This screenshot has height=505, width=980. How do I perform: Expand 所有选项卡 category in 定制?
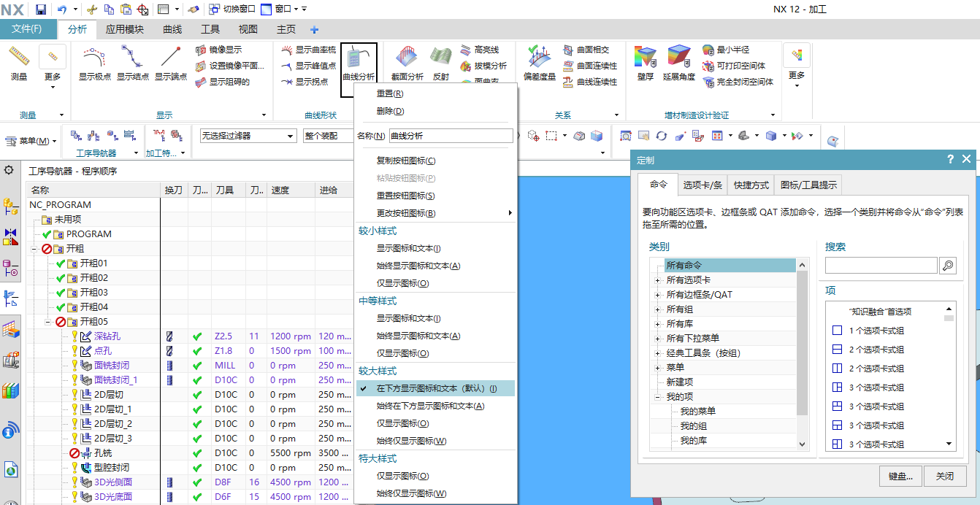tap(657, 280)
